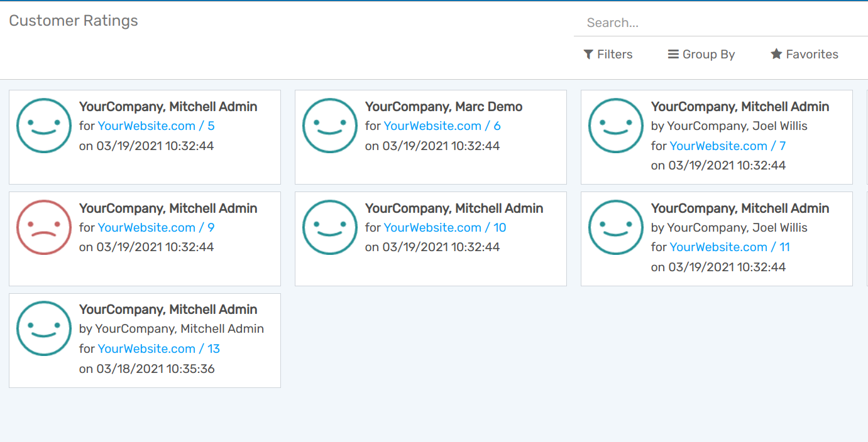Expand the Favorites menu
Image resolution: width=868 pixels, height=442 pixels.
[x=804, y=55]
